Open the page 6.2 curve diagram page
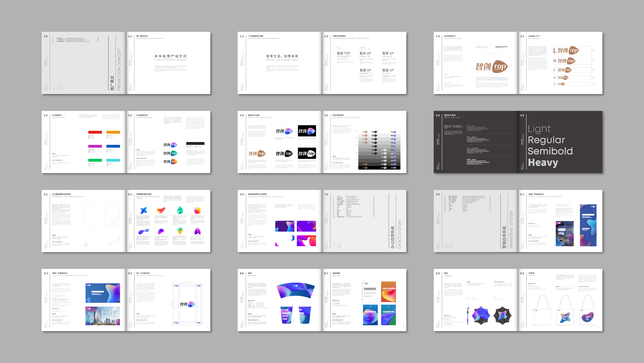This screenshot has height=363, width=644. (84, 221)
